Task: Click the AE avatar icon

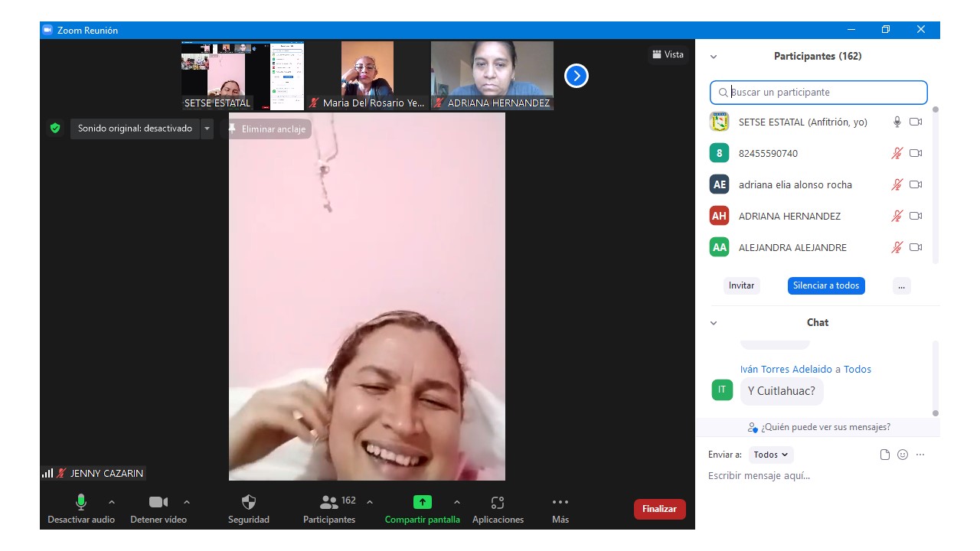Action: point(719,184)
